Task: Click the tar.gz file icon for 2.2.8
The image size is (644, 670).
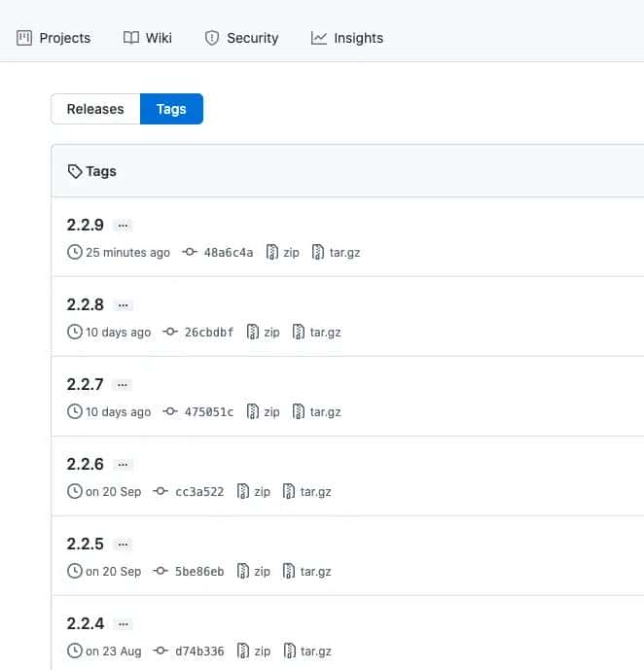Action: pos(299,333)
